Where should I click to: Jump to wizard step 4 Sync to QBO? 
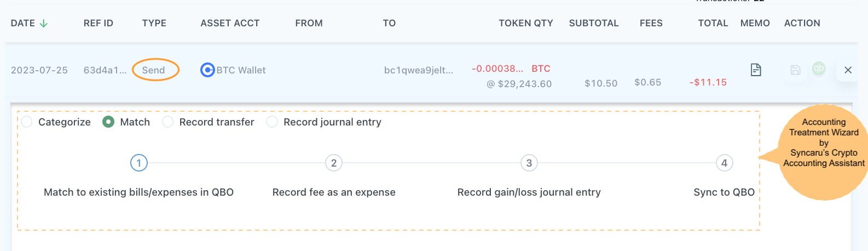click(x=725, y=163)
